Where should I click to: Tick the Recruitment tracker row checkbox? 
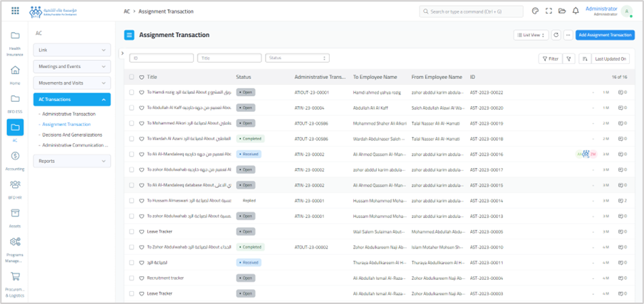pyautogui.click(x=131, y=278)
